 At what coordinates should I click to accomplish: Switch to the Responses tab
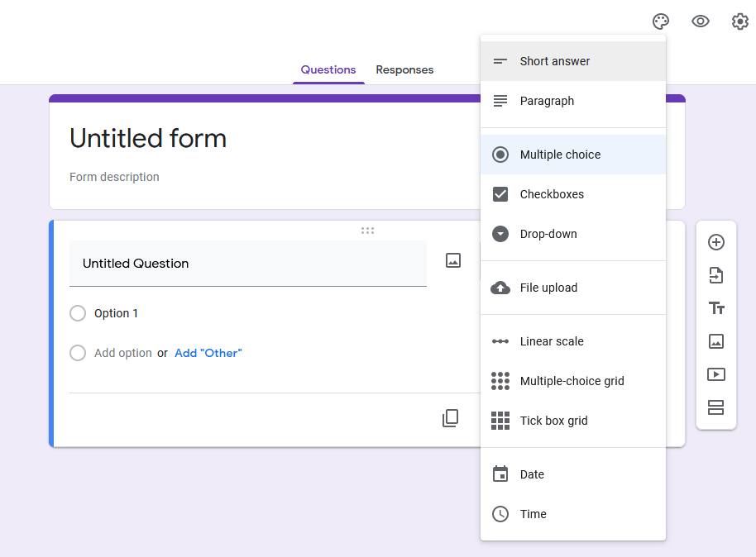coord(404,70)
